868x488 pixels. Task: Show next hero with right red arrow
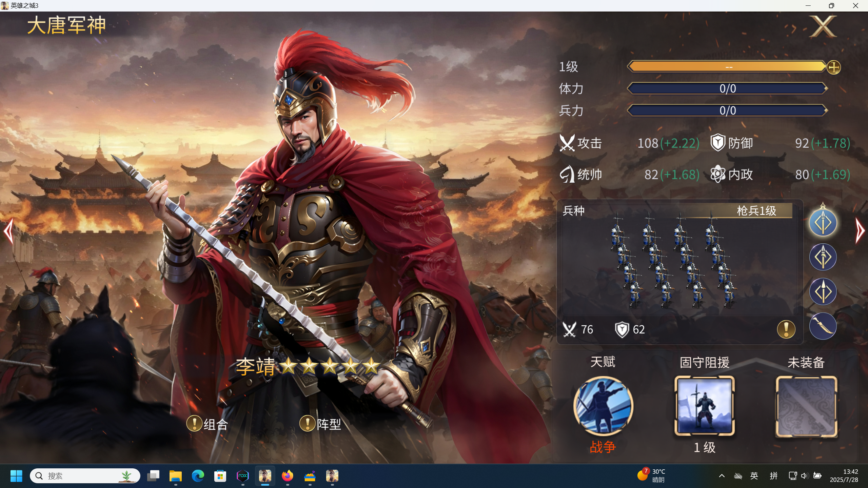860,231
